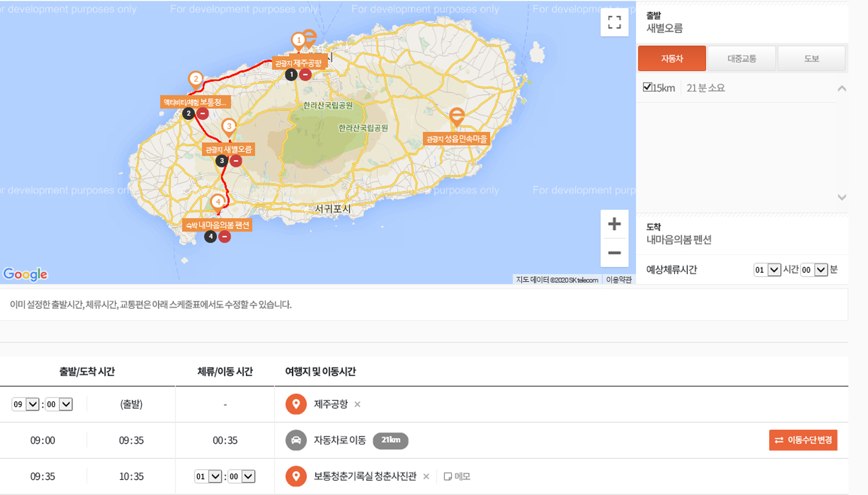Open stay hour dropdown for 청춘사진관 row
The image size is (868, 495).
pyautogui.click(x=208, y=477)
